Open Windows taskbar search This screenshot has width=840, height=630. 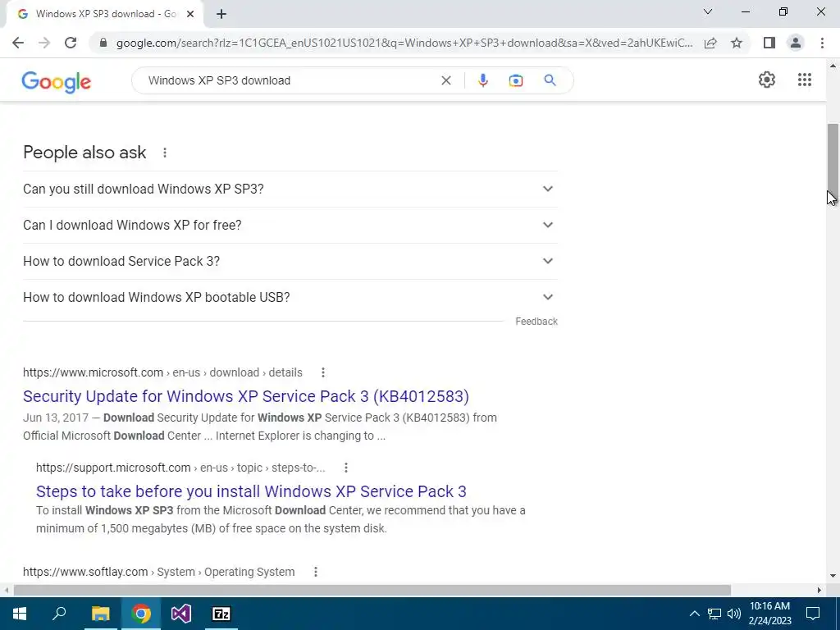59,614
